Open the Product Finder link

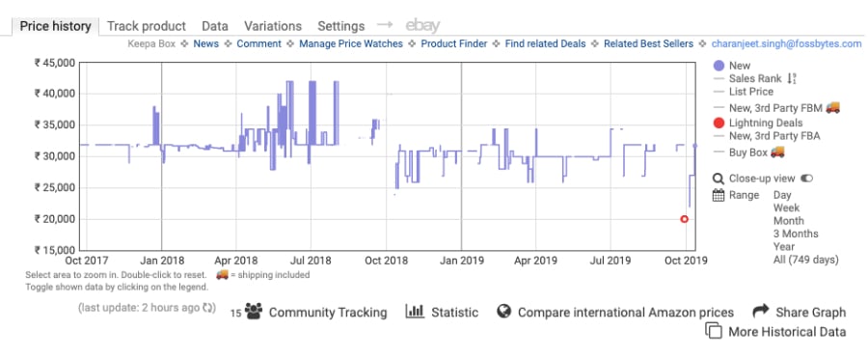[x=454, y=43]
